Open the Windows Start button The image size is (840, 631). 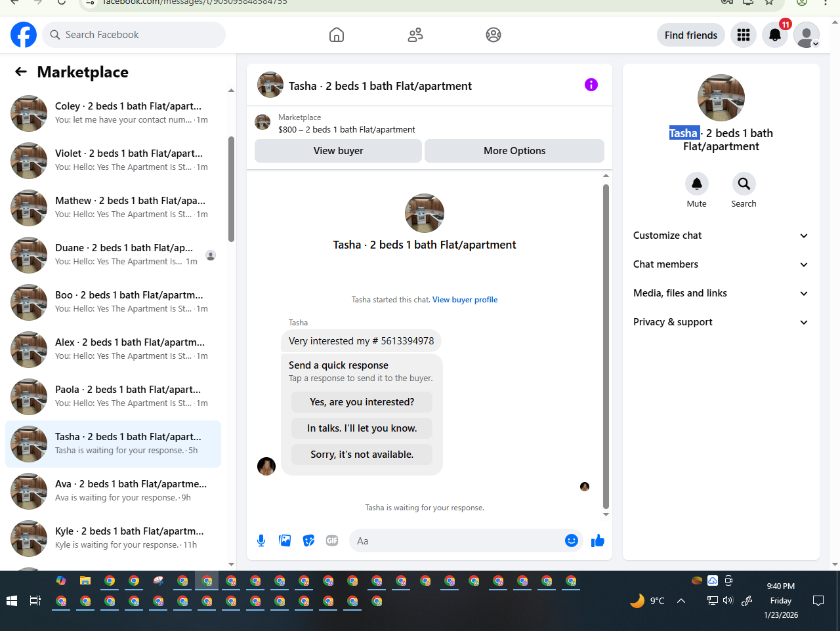coord(11,601)
